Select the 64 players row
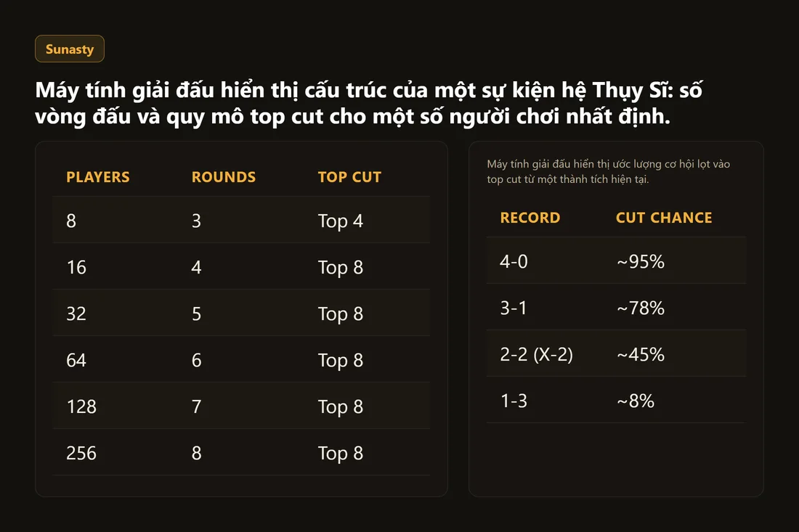 click(241, 359)
